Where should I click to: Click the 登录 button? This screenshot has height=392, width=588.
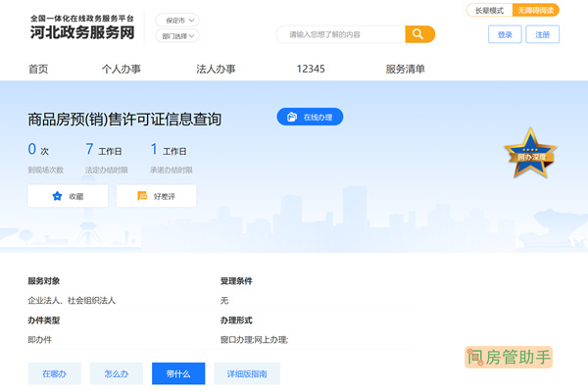click(505, 34)
